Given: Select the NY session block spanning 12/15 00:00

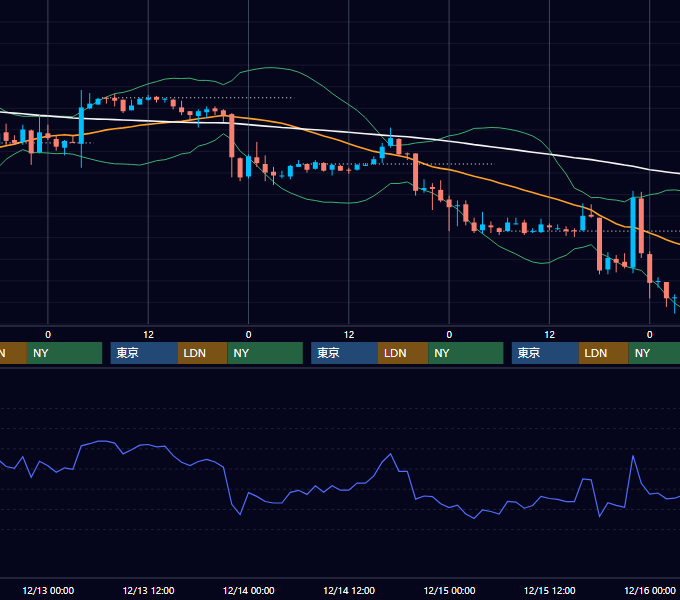Looking at the screenshot, I should (466, 353).
